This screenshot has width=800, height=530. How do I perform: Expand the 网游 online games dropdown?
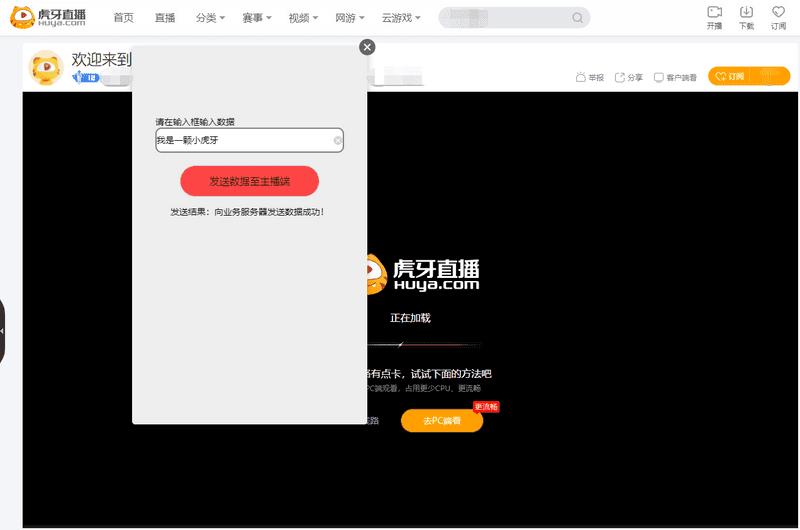tap(349, 18)
